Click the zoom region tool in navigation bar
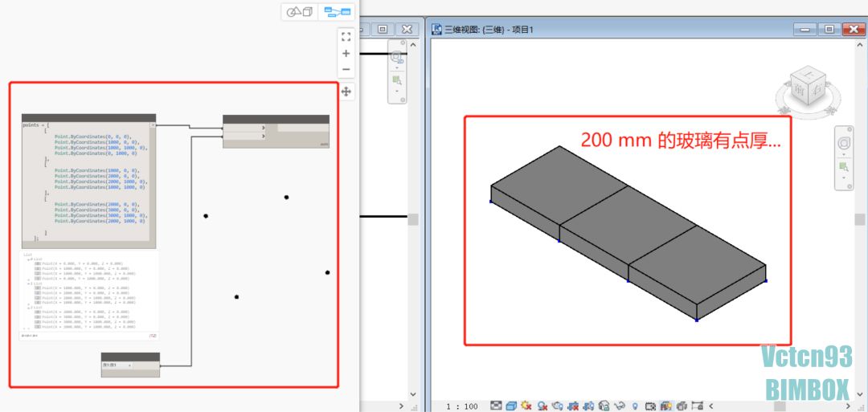Screen dimensions: 868x412 (844, 167)
